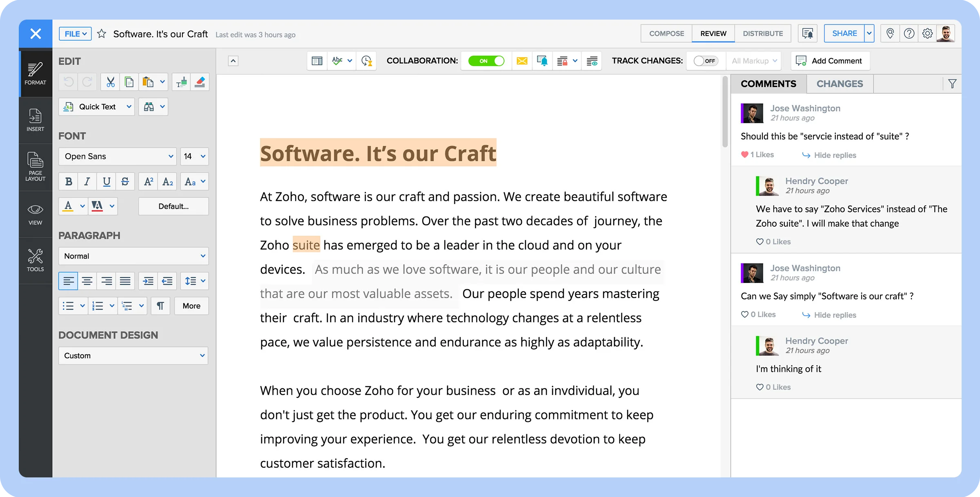Click the Redo icon

(x=87, y=82)
